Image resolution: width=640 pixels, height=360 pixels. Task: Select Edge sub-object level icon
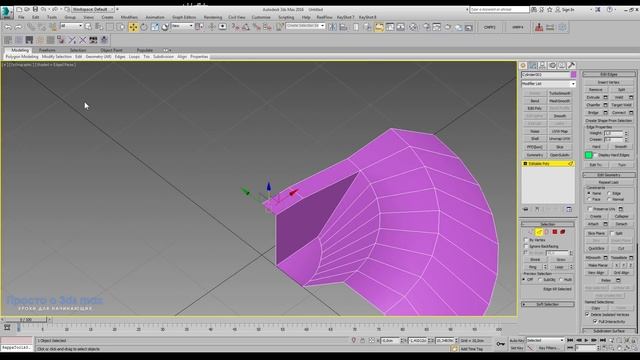pyautogui.click(x=539, y=232)
